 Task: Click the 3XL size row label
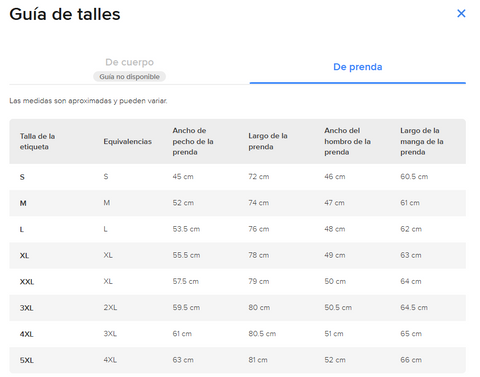coord(26,308)
